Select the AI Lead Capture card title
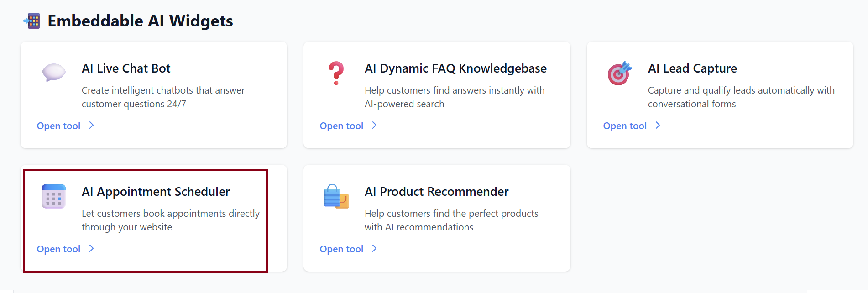 coord(692,68)
